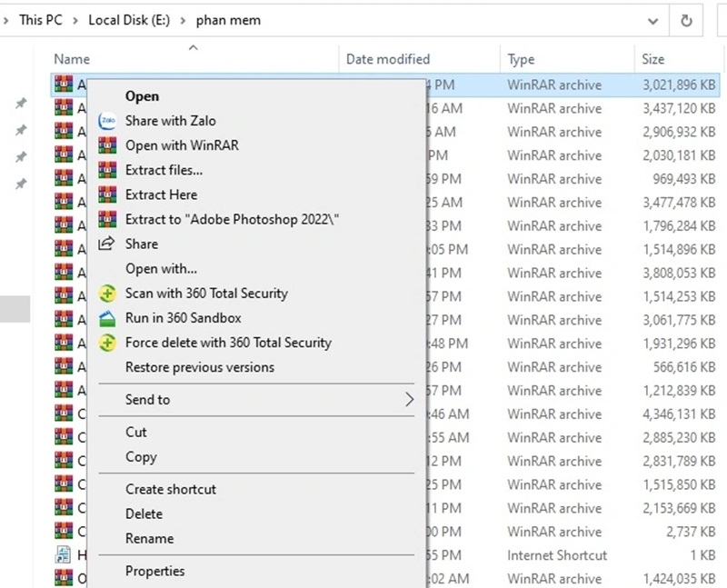
Task: Click the Force delete shield icon
Action: (x=109, y=343)
